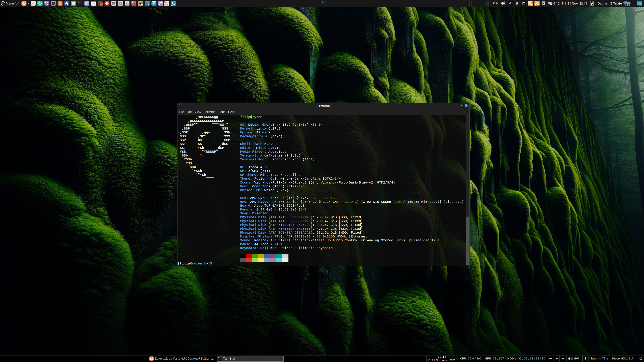Viewport: 644px width, 362px height.
Task: Click the weather cloud icon in the tray
Action: click(550, 4)
